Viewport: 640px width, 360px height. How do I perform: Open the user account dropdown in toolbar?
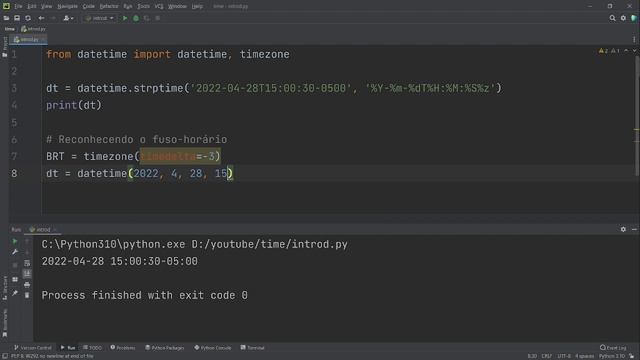point(68,18)
